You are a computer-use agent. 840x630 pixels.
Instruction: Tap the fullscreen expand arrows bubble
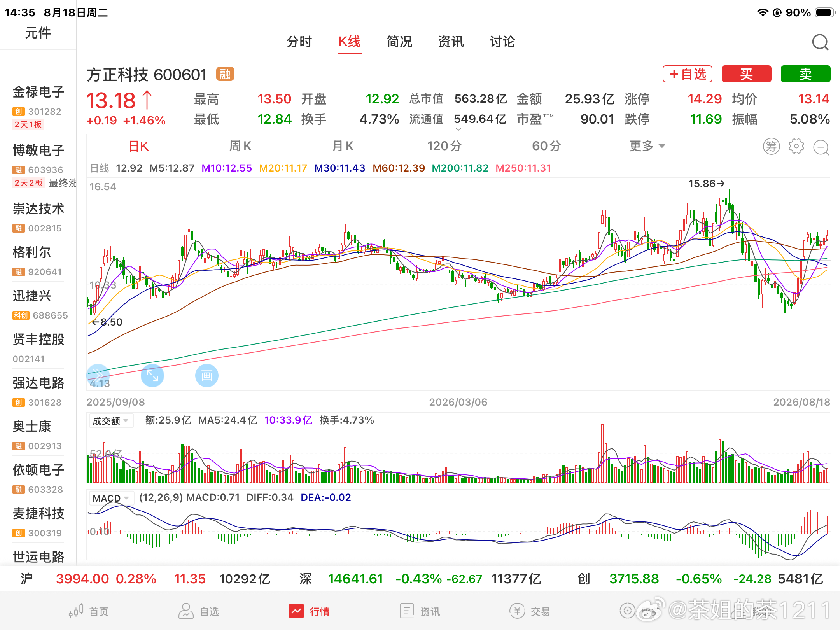click(152, 376)
